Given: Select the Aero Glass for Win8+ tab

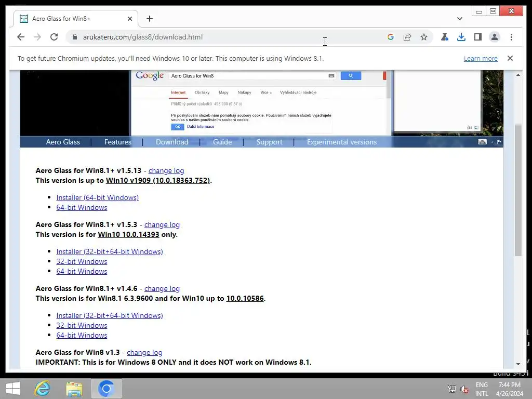Looking at the screenshot, I should 75,19.
